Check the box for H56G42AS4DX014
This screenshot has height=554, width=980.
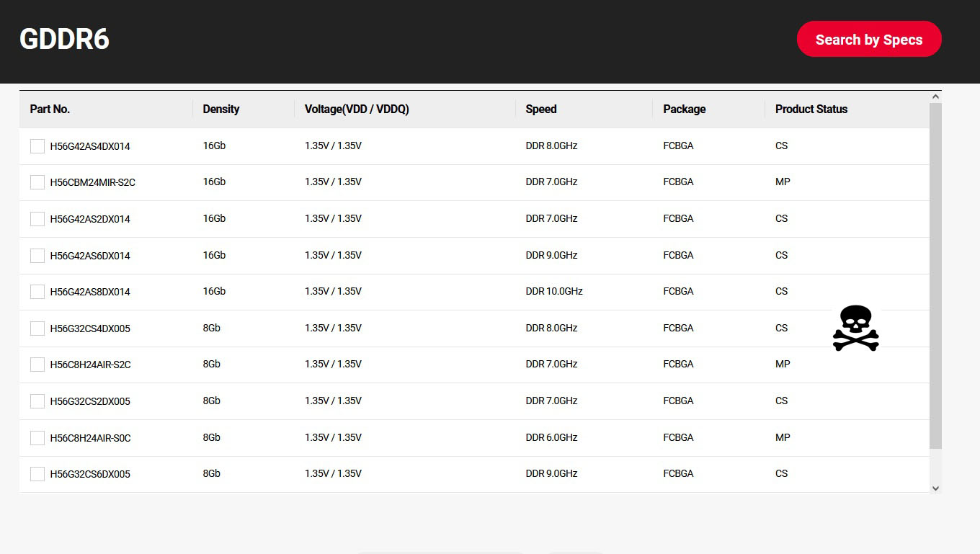click(37, 146)
